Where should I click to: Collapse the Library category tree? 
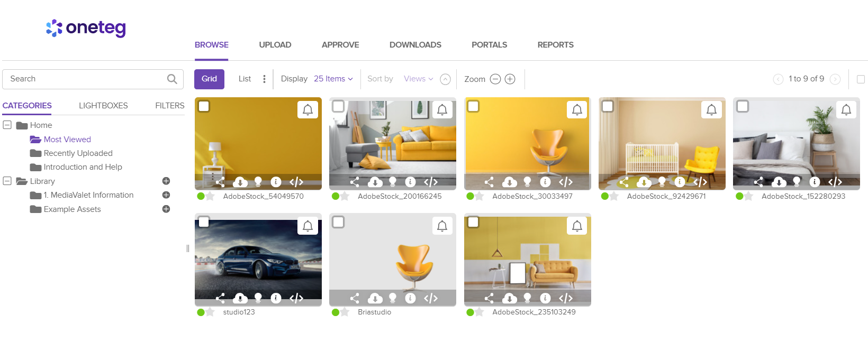(x=7, y=181)
